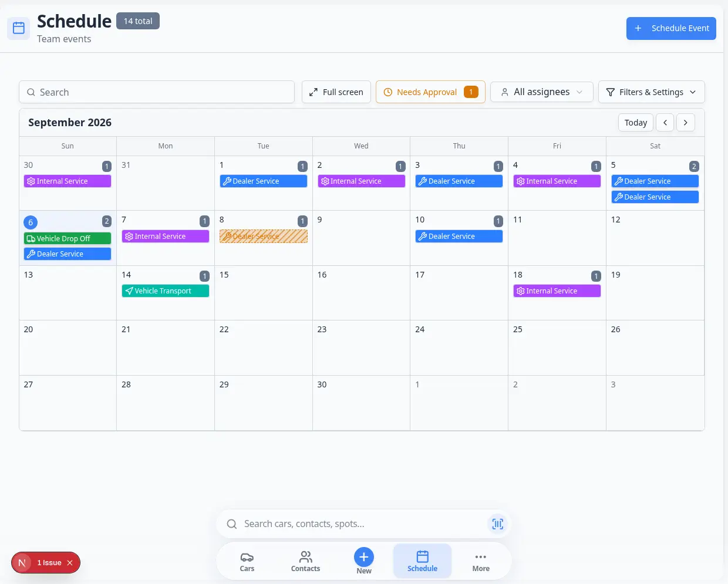728x584 pixels.
Task: Open the 1 Issue red badge
Action: [46, 562]
